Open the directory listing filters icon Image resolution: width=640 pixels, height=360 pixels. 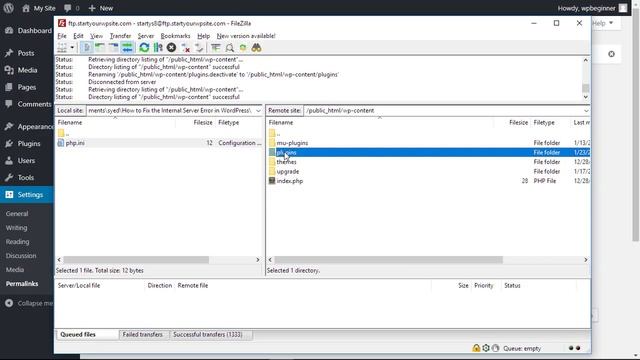coord(216,48)
